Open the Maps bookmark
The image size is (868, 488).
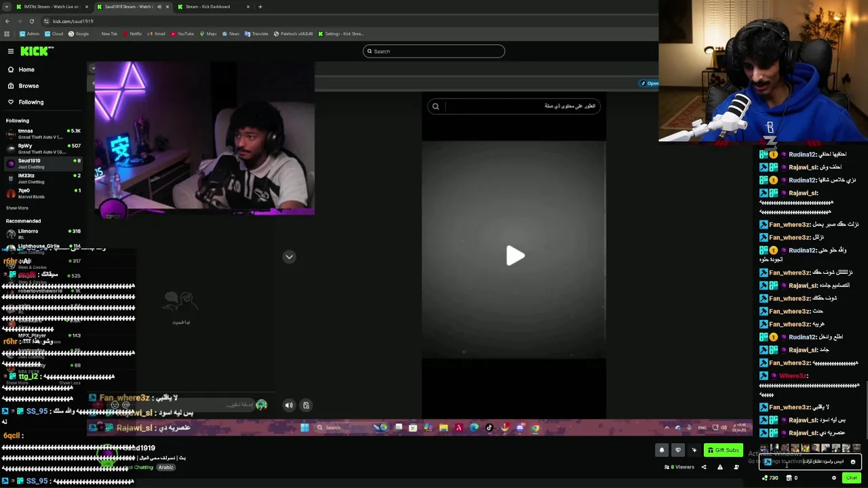click(208, 34)
